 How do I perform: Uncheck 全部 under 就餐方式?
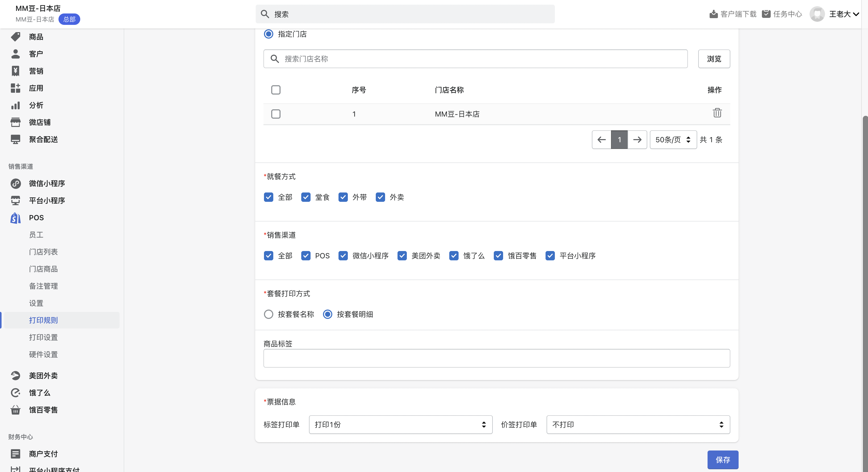tap(269, 197)
